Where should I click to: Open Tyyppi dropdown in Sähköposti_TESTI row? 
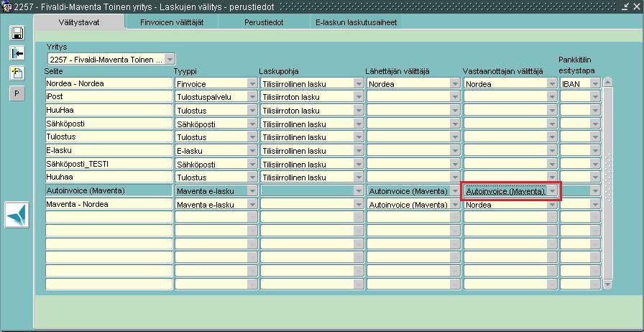252,165
